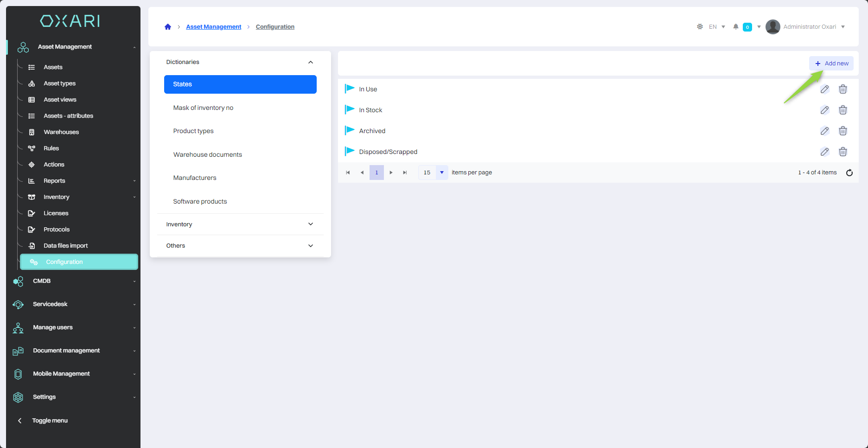Click the trash icon for In Stock
Screen dimensions: 868x448
(x=843, y=110)
